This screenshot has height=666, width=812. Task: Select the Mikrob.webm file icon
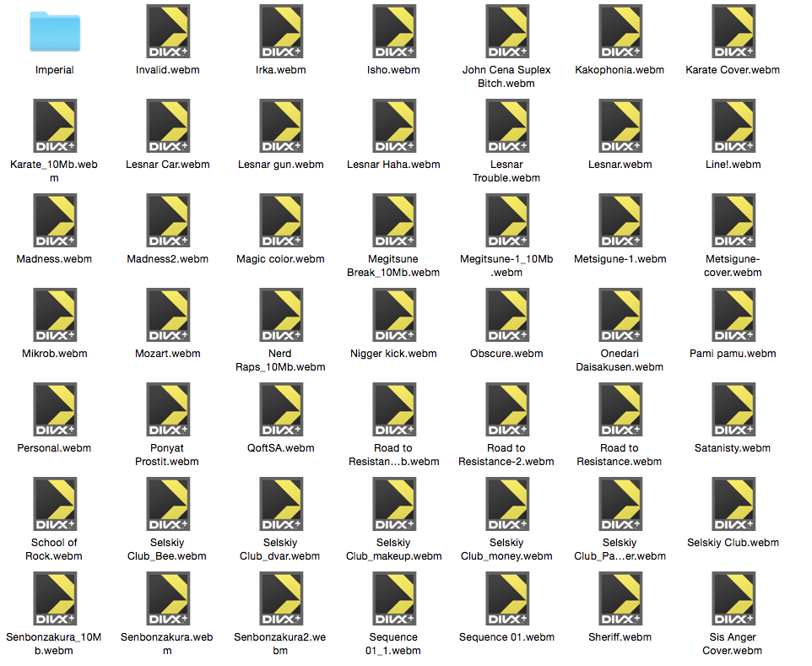55,315
